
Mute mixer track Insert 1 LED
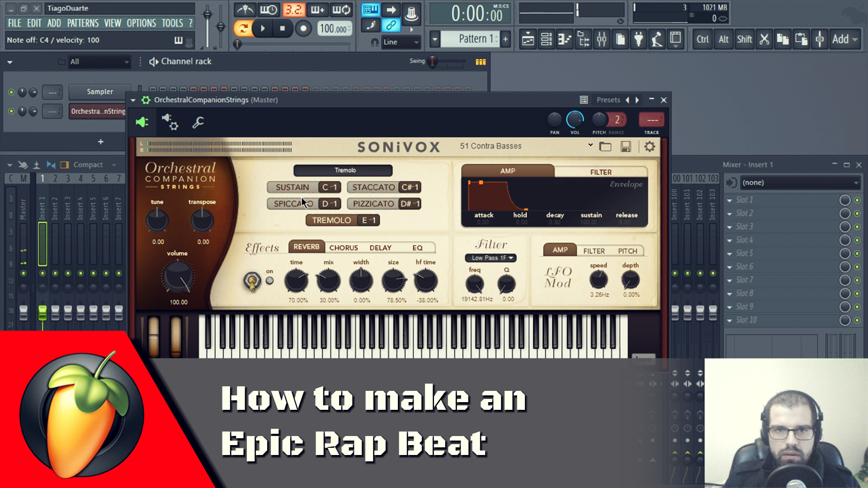point(42,273)
